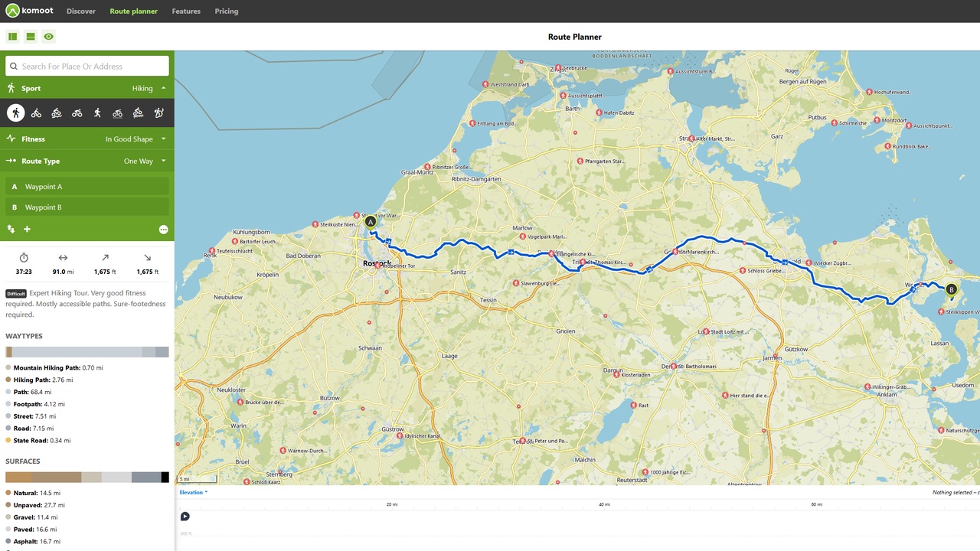Switch to stacked horizontal panel layout

31,37
